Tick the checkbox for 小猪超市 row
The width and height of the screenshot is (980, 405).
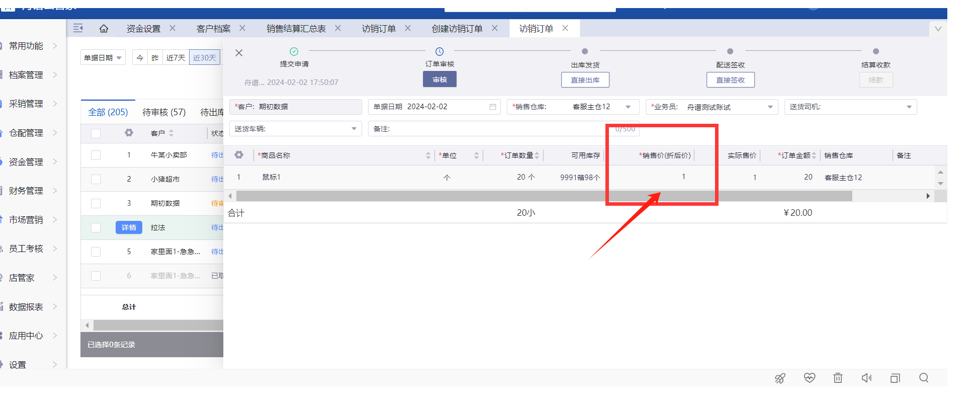(x=96, y=179)
